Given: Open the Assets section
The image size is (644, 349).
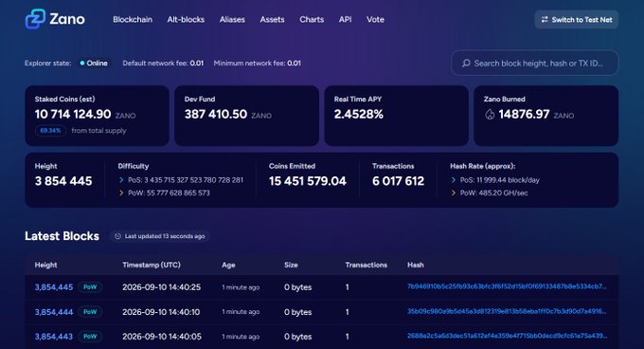Looking at the screenshot, I should pos(272,19).
